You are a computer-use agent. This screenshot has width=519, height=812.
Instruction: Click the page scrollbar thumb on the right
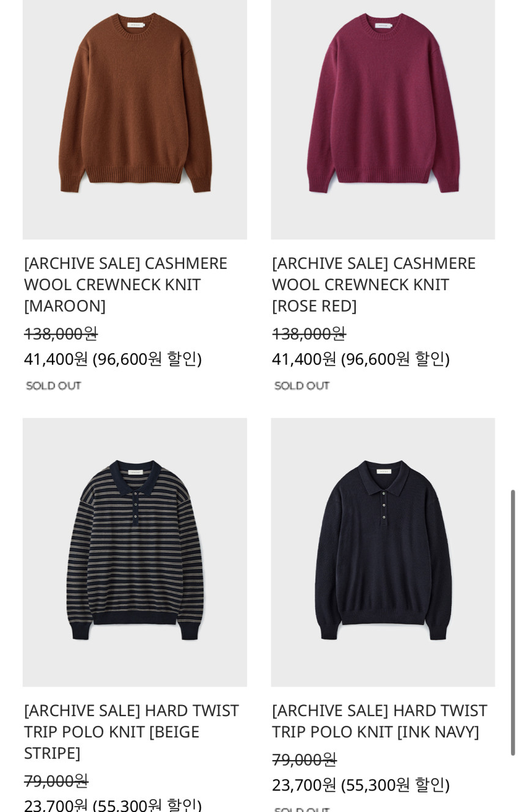[513, 623]
